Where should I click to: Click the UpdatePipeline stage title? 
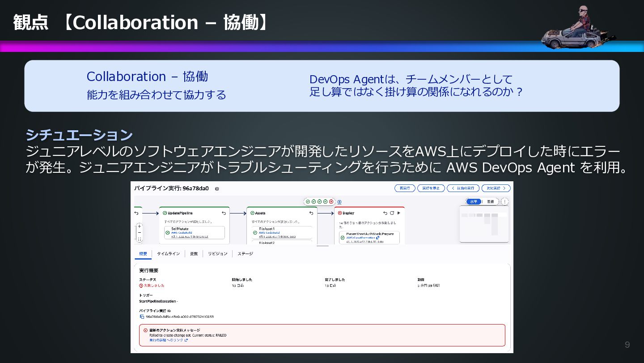180,213
